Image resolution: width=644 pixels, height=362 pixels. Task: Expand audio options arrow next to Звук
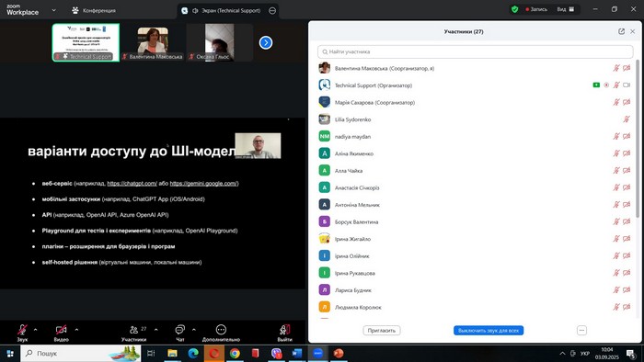click(x=35, y=329)
